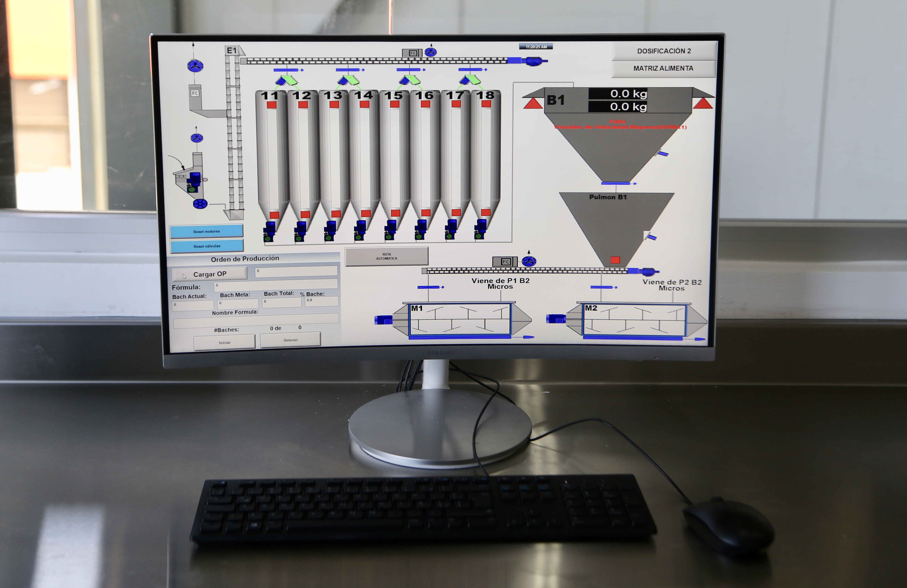Click the Detener button
This screenshot has width=907, height=588.
tap(290, 340)
